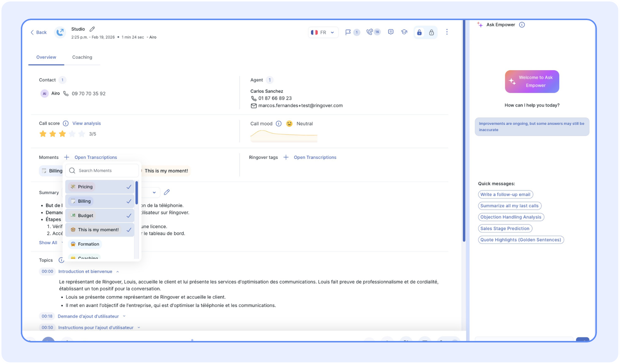The width and height of the screenshot is (620, 364).
Task: Open the FR language dropdown
Action: pyautogui.click(x=323, y=33)
